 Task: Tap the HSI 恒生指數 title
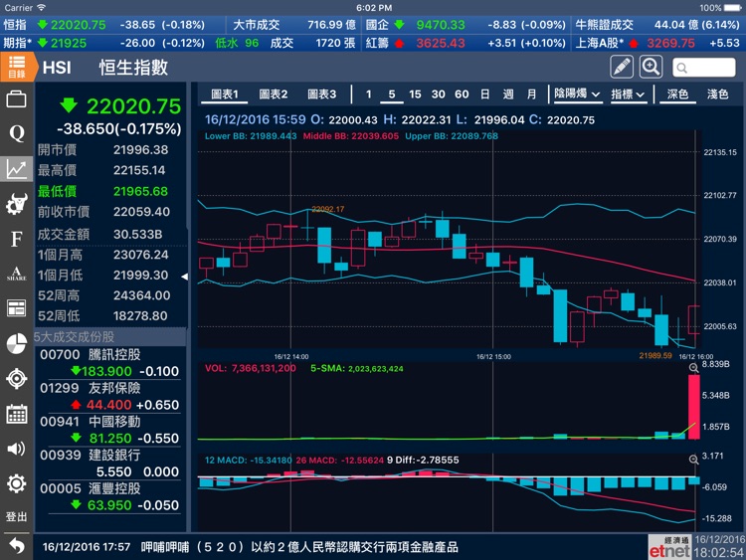[x=105, y=67]
